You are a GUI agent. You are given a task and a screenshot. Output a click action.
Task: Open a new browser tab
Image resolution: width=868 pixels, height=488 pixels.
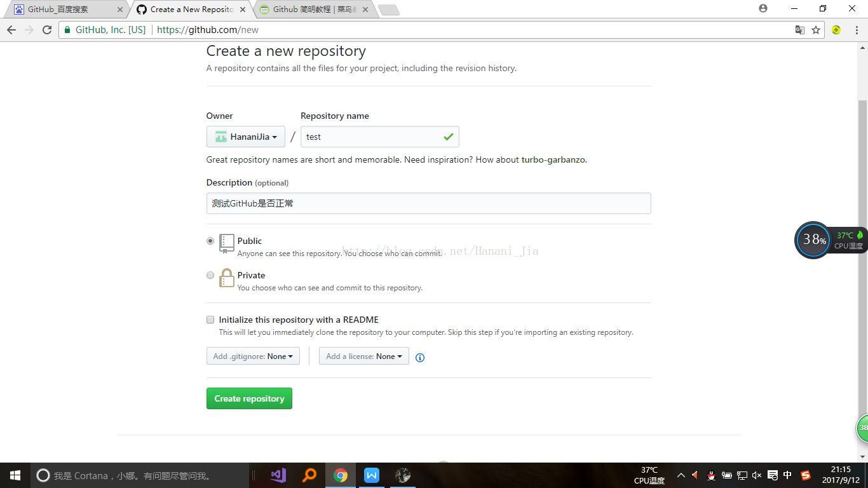tap(388, 10)
